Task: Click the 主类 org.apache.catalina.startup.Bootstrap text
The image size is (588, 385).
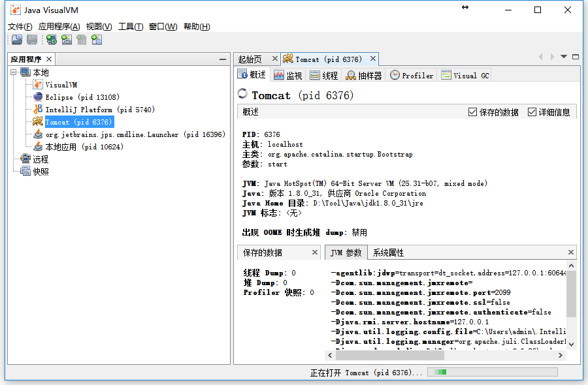Action: click(x=327, y=154)
